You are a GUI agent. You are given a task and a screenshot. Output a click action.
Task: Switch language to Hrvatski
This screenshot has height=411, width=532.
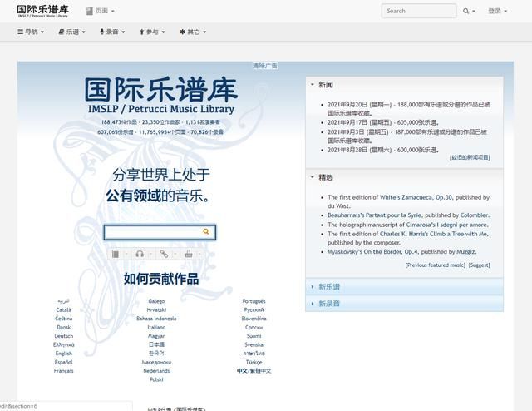point(156,309)
